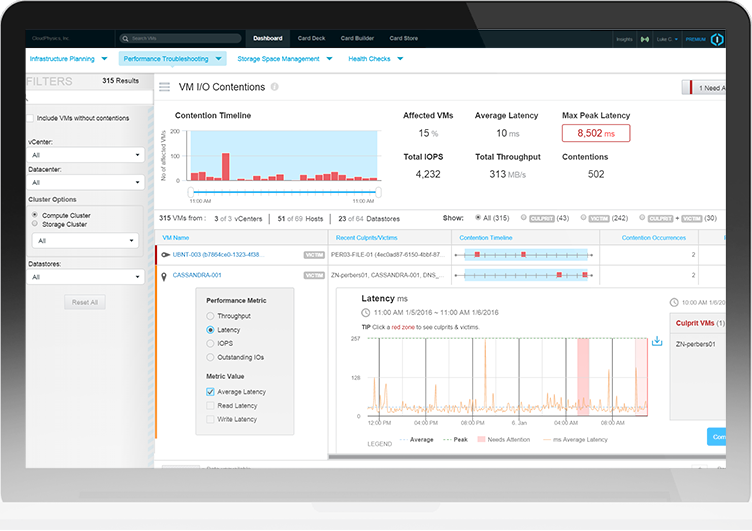
Task: Click the VICTIM badge on CASSANDRA-001 row
Action: pos(314,274)
